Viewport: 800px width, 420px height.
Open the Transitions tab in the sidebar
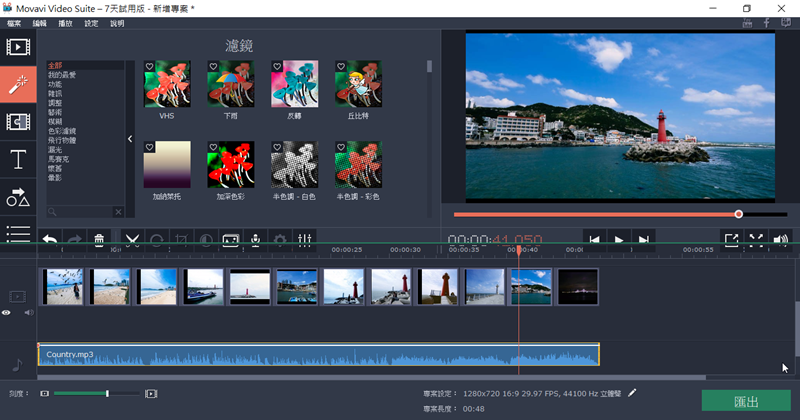pyautogui.click(x=17, y=121)
